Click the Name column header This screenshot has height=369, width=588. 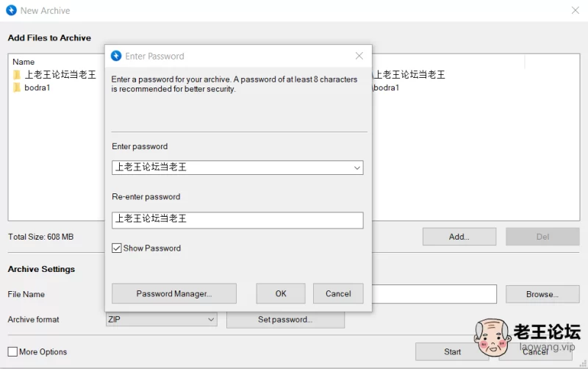[24, 62]
